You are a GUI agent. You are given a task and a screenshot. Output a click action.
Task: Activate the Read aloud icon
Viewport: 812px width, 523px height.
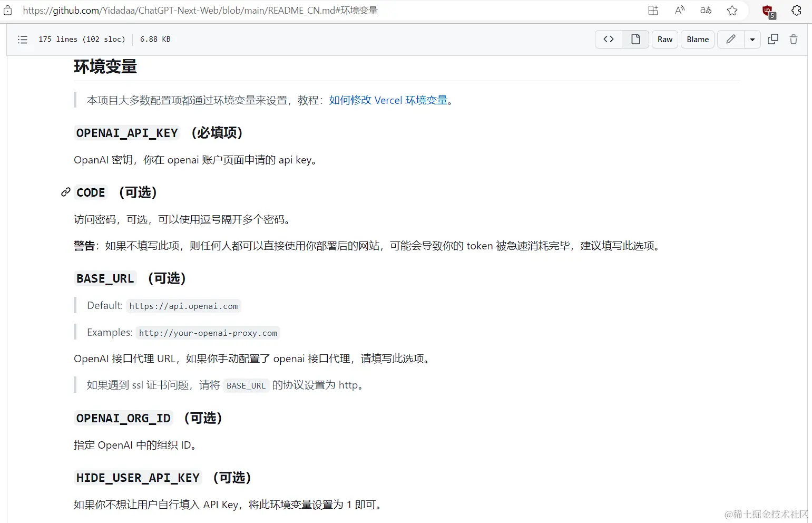coord(680,11)
